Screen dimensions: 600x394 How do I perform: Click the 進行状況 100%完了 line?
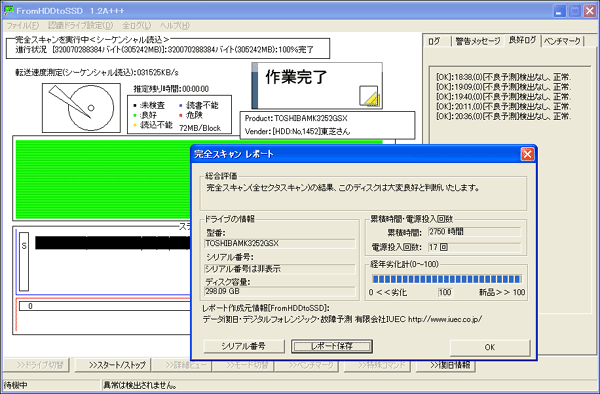coord(165,49)
